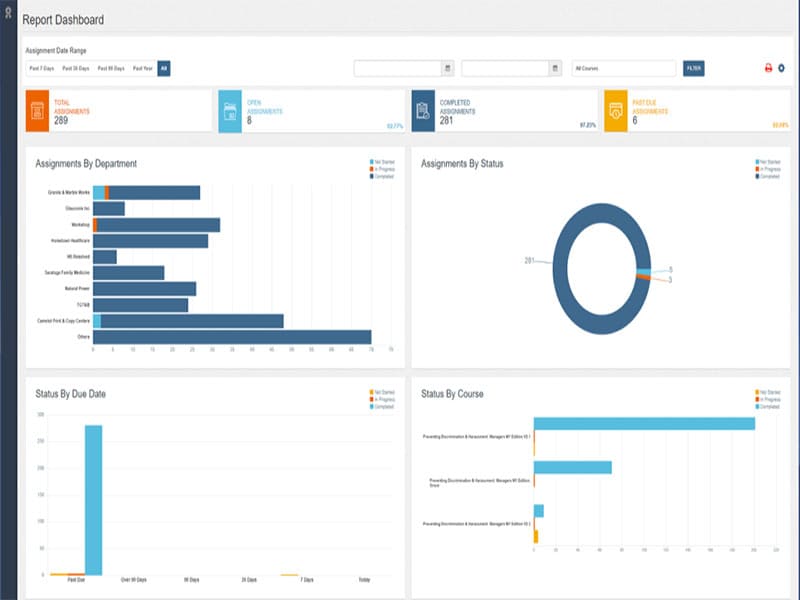Toggle the In Progress legend in Status By Due Date
Screen dimensions: 800x600
[382, 397]
